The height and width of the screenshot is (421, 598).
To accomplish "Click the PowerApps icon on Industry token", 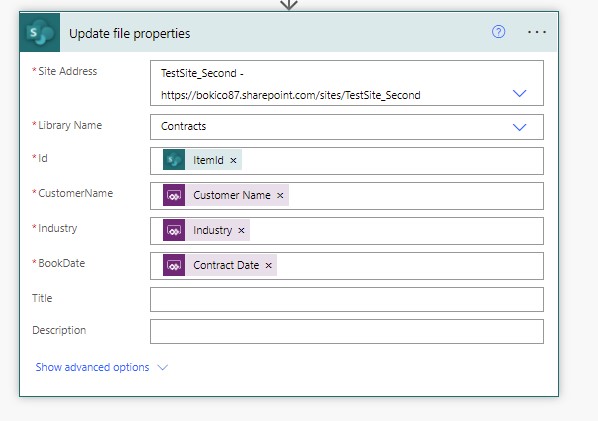I will pos(174,230).
